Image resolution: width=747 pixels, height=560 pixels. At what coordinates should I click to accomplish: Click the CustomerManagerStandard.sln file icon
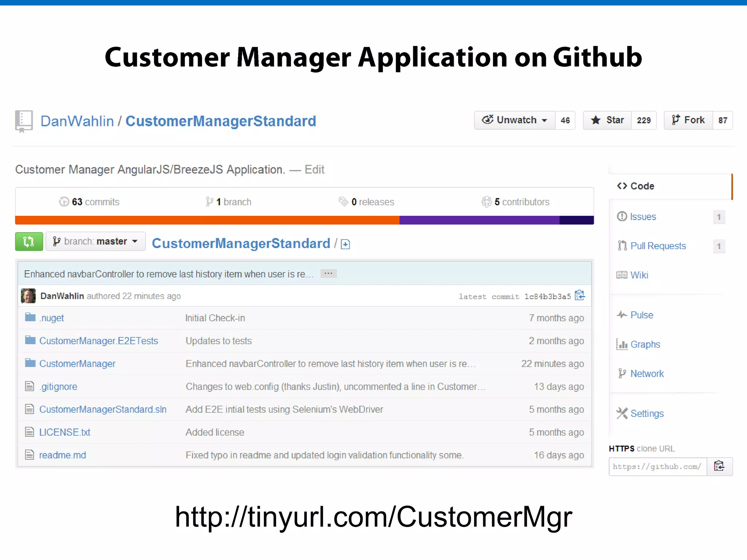tap(30, 409)
